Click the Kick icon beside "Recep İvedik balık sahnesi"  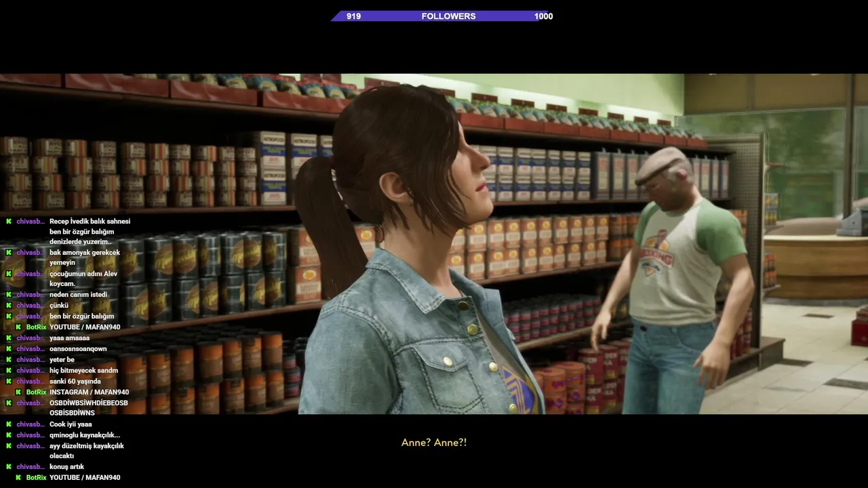pos(9,222)
